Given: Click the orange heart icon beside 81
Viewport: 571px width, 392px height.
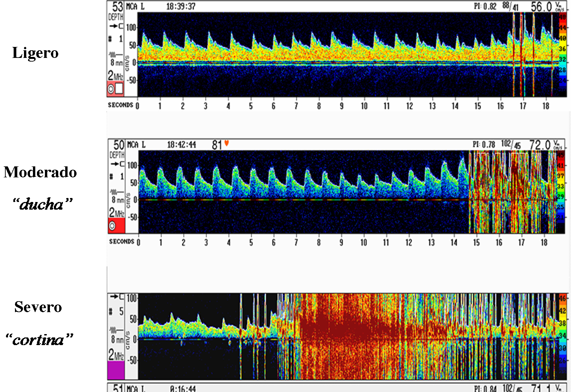Looking at the screenshot, I should click(227, 143).
